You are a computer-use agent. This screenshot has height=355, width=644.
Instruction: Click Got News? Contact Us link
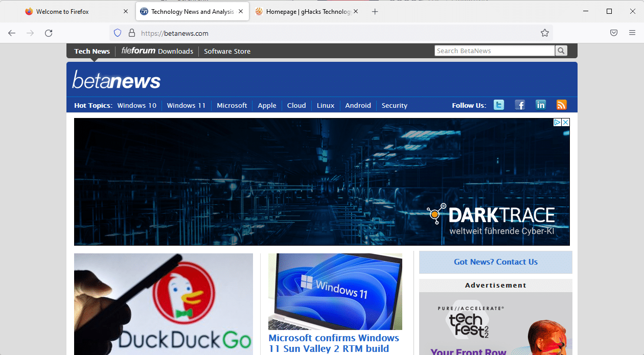[495, 262]
